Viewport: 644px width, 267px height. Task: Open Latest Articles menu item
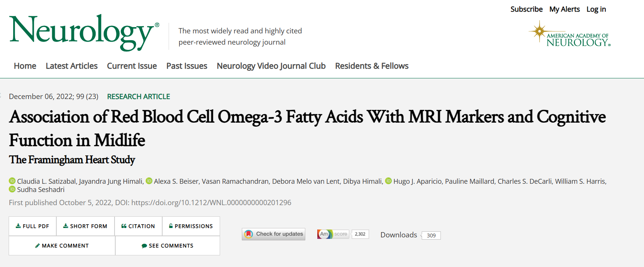tap(72, 66)
